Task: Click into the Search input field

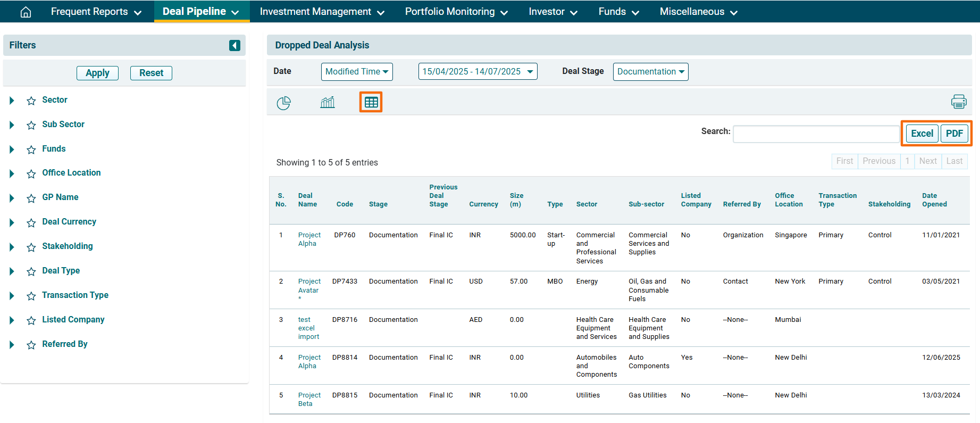Action: (x=816, y=134)
